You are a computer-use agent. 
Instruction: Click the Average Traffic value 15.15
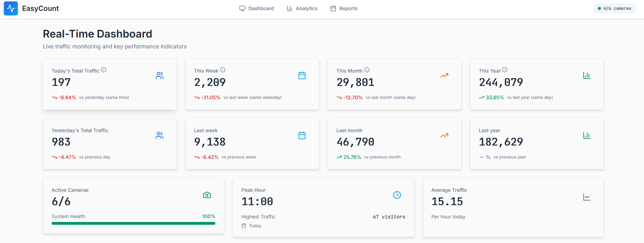(x=447, y=202)
